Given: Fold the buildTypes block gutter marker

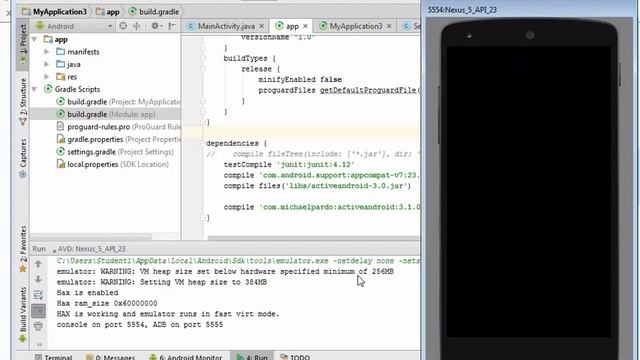Looking at the screenshot, I should (x=203, y=58).
